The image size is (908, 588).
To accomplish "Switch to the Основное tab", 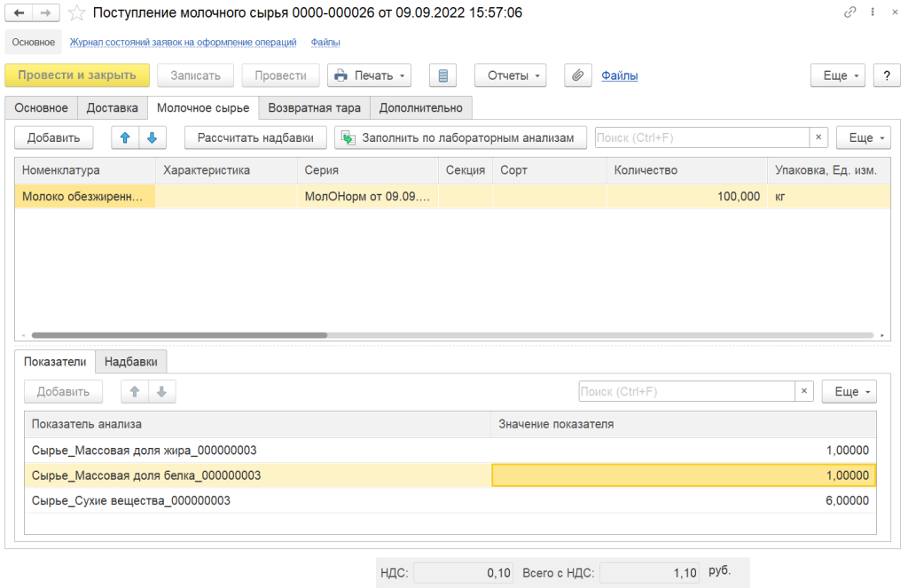I will pyautogui.click(x=41, y=107).
